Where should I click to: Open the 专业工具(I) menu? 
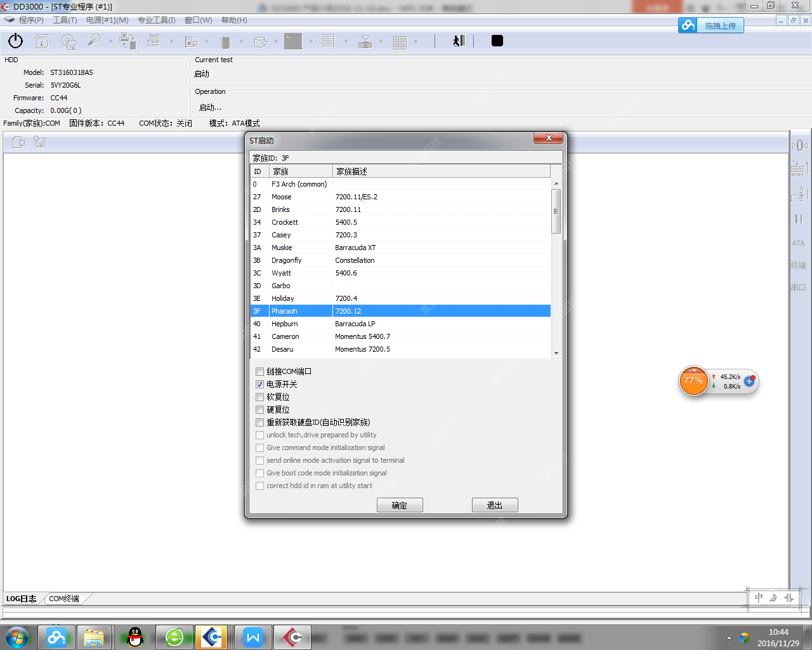(157, 20)
